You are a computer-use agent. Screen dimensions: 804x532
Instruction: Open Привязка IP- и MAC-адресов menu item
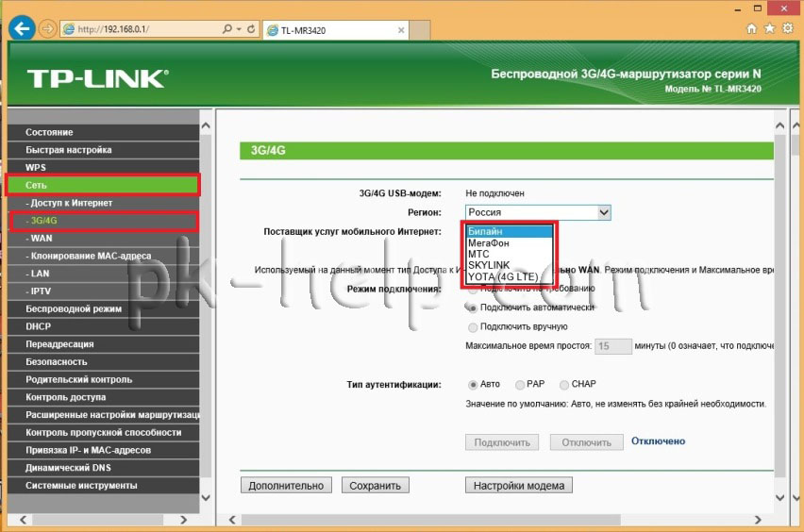pos(104,451)
